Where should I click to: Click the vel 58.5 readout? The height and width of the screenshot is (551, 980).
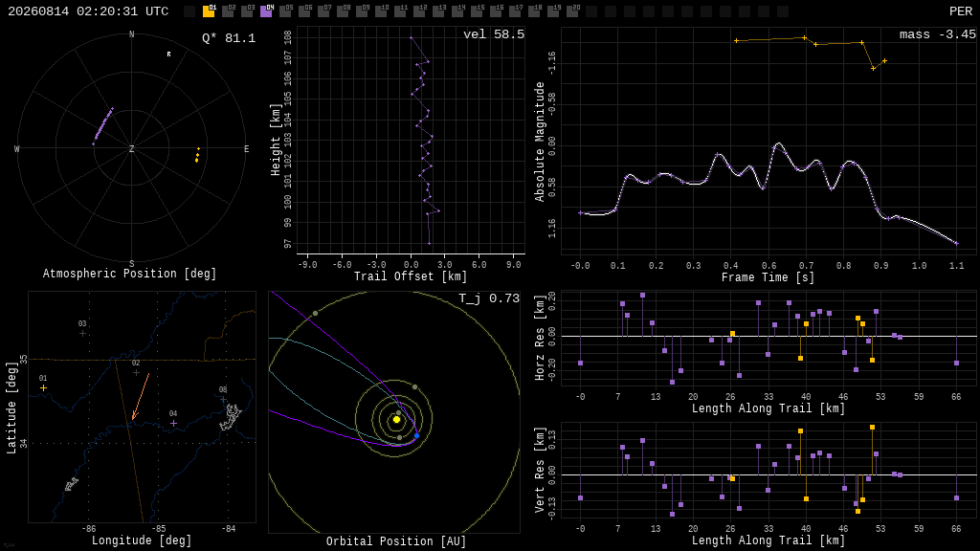[x=494, y=34]
